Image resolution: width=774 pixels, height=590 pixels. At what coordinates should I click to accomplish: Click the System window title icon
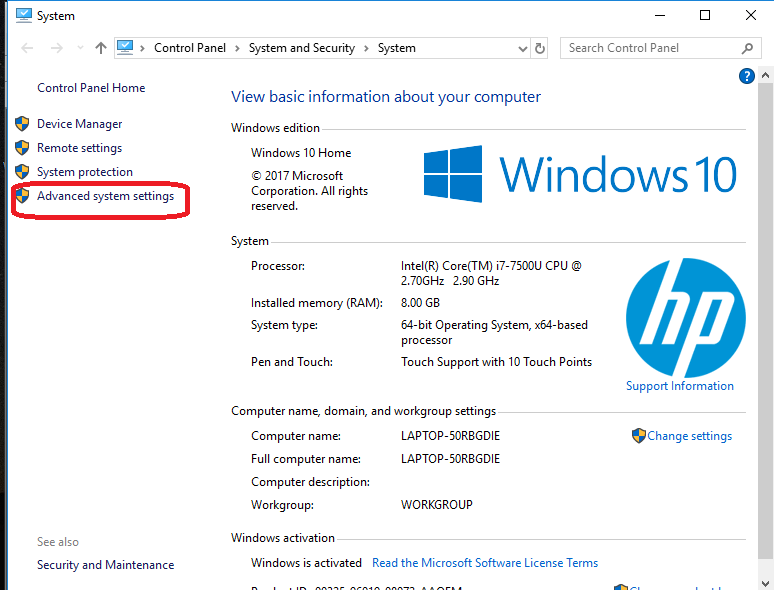pos(23,15)
